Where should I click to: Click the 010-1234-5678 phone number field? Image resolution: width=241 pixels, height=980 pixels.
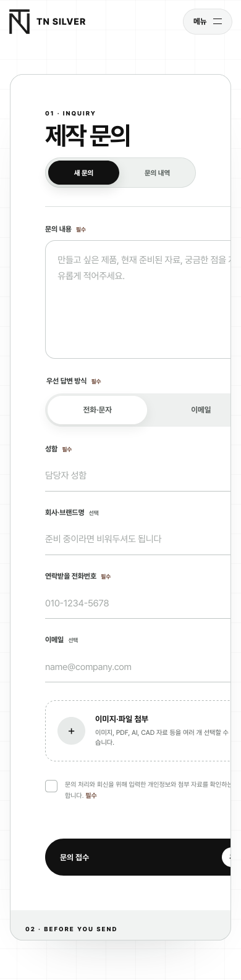[138, 603]
